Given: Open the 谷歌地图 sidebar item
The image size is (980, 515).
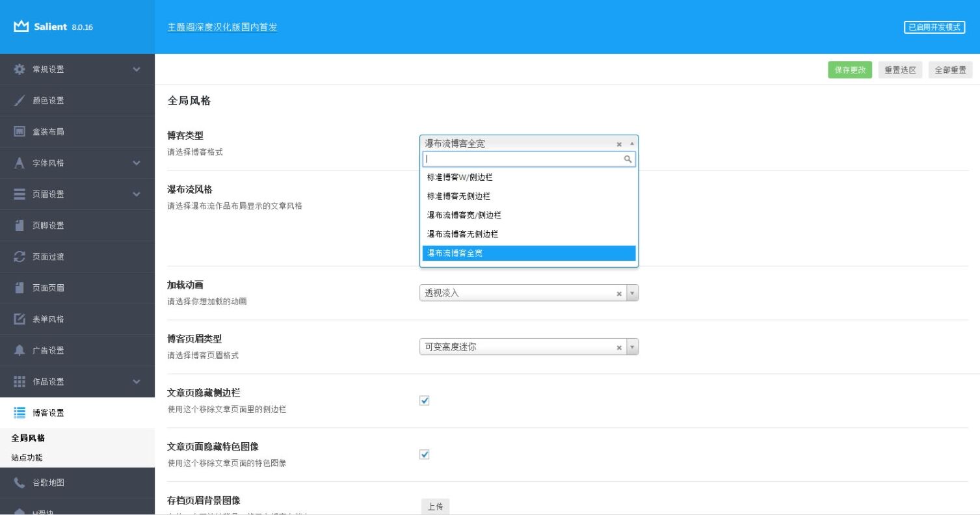Looking at the screenshot, I should click(77, 483).
